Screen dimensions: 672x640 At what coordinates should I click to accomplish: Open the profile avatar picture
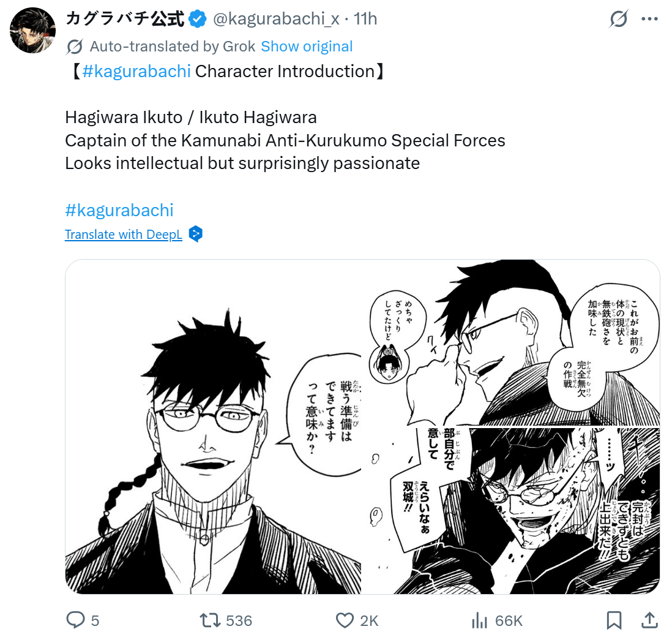(x=32, y=31)
